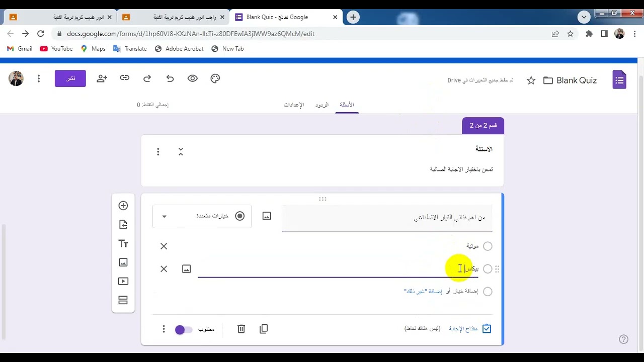
Task: Preview the form with the eye icon
Action: (x=193, y=78)
